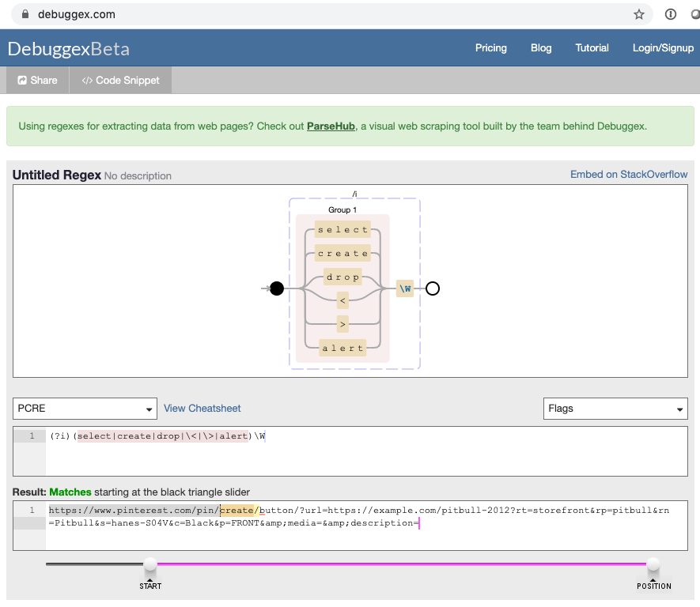Click the black start node in diagram
Screen dimensions: 700x607
pos(277,288)
